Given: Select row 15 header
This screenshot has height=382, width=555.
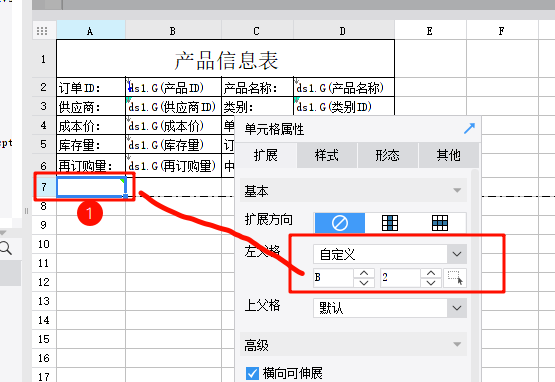Looking at the screenshot, I should [x=44, y=339].
